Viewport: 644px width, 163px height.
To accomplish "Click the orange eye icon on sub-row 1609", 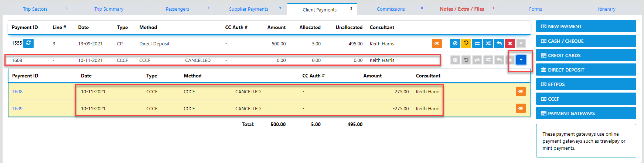I will [x=521, y=108].
